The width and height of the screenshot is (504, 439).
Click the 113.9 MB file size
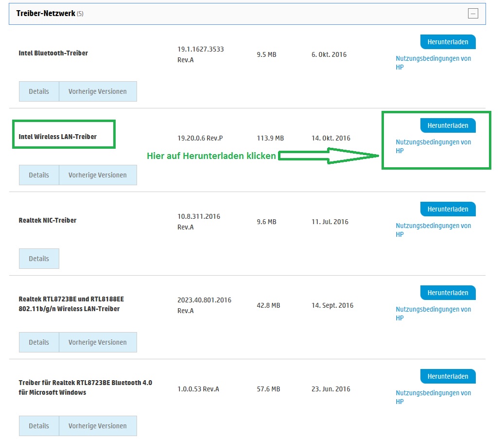click(270, 138)
